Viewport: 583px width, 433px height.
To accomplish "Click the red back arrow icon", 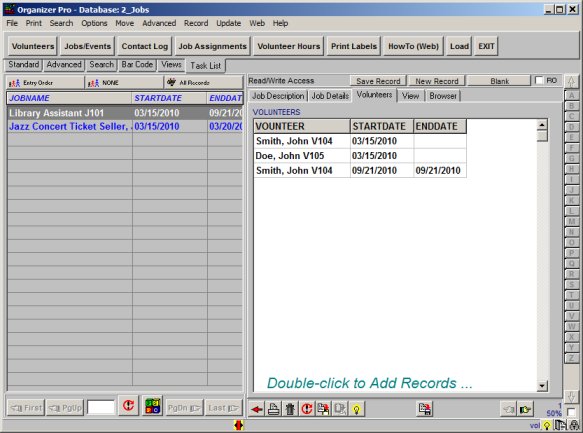I will (x=257, y=409).
